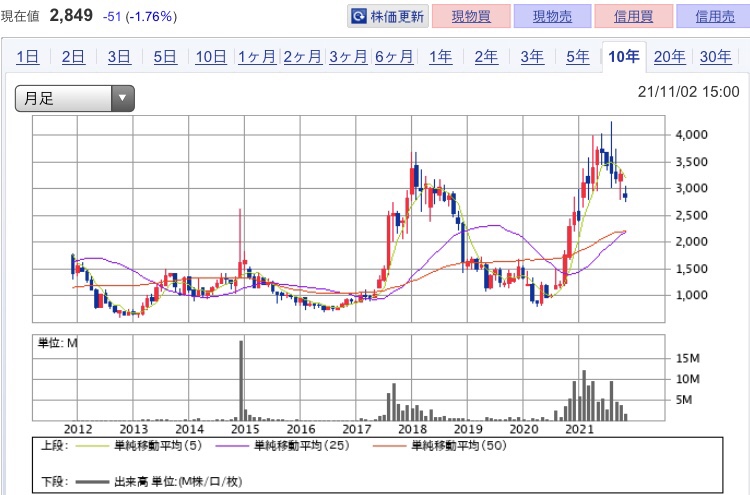
Task: Select the 3年 period tab
Action: [532, 57]
